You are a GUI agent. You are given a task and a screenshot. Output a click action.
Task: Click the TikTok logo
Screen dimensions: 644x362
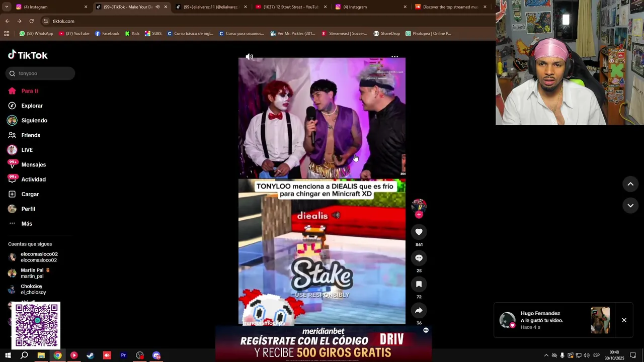pyautogui.click(x=28, y=55)
